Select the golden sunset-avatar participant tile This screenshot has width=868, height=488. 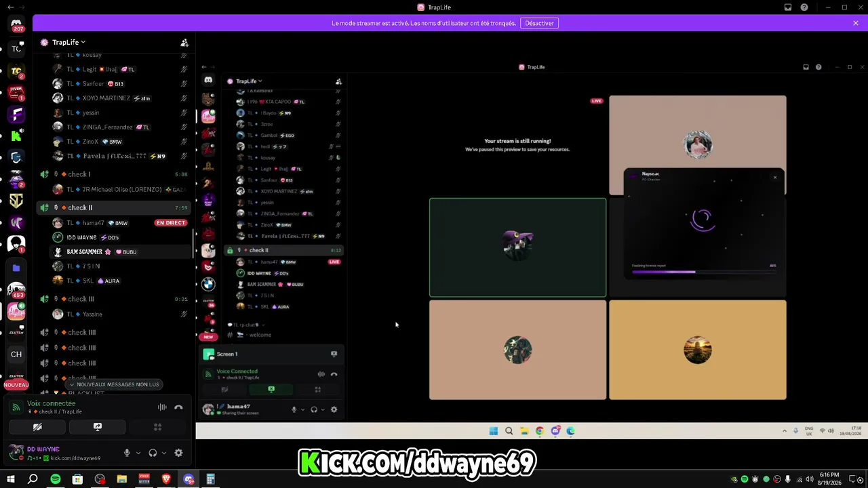pos(698,350)
